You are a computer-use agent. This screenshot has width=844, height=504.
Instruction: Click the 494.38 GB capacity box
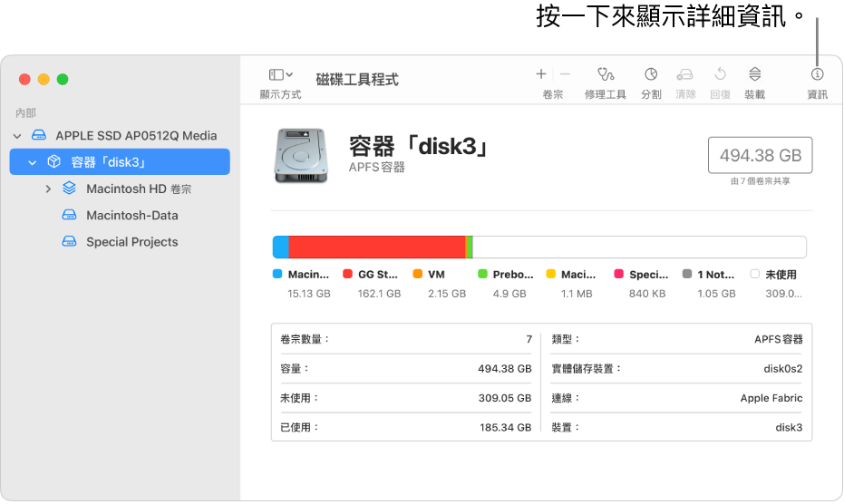coord(760,155)
